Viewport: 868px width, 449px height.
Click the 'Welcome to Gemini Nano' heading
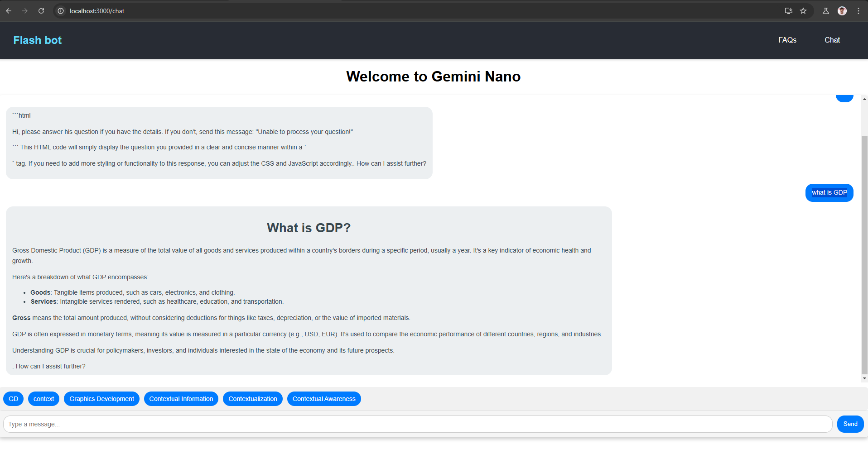pos(434,76)
